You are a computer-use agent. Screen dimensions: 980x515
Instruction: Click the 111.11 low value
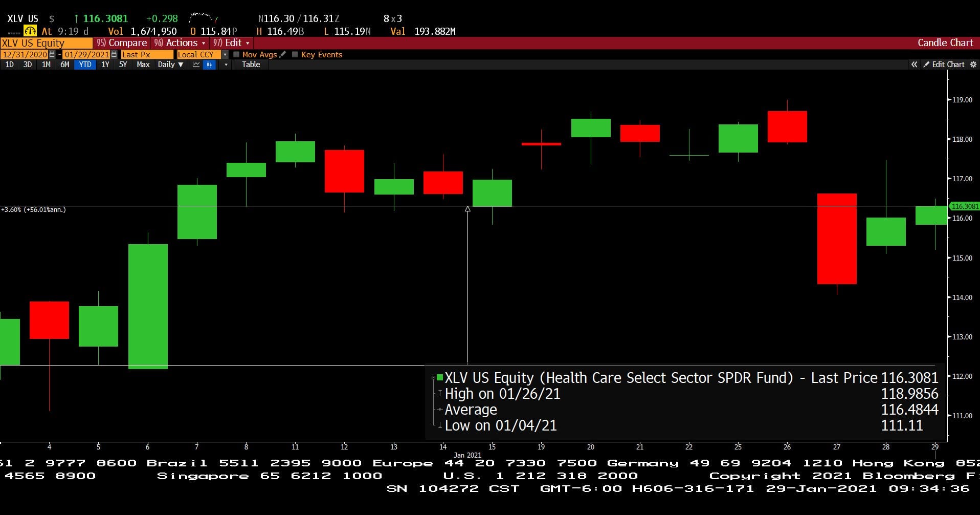point(902,425)
